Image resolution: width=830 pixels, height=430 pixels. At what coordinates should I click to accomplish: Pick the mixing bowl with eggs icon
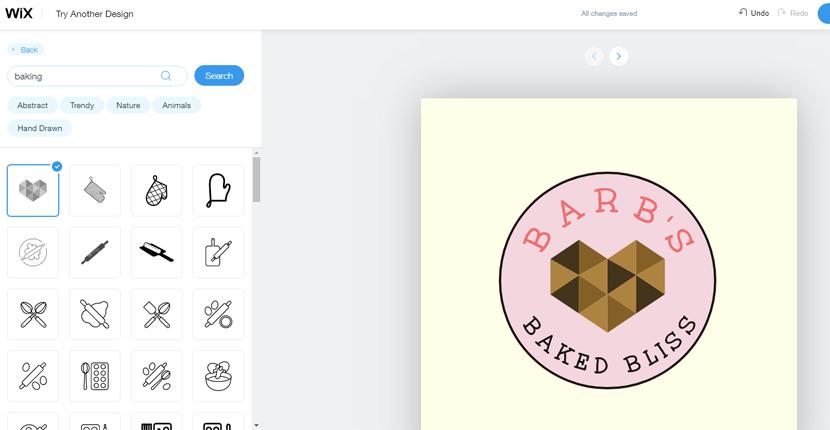(x=218, y=376)
